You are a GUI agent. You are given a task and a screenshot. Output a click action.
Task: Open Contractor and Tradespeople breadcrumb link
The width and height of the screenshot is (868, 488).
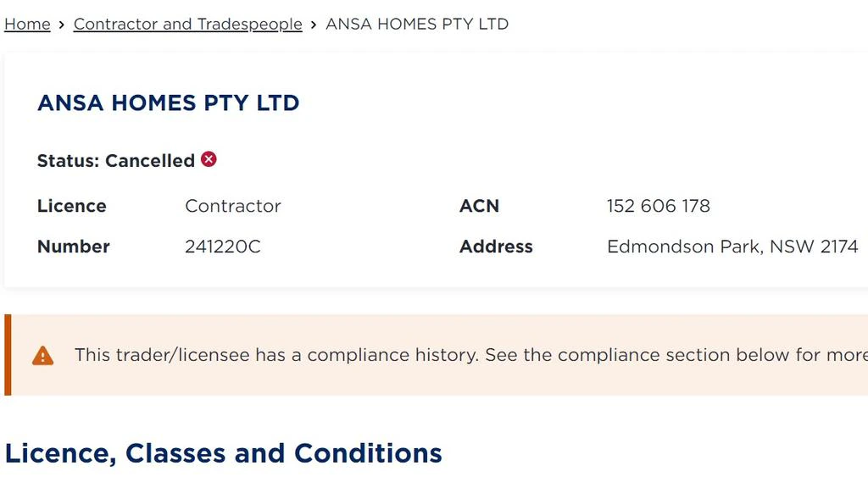click(187, 25)
